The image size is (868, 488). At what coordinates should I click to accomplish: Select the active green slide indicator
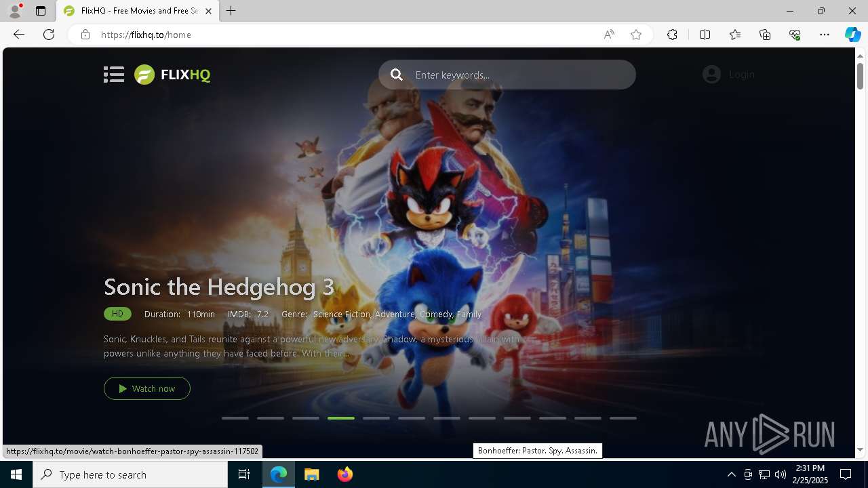pyautogui.click(x=341, y=418)
